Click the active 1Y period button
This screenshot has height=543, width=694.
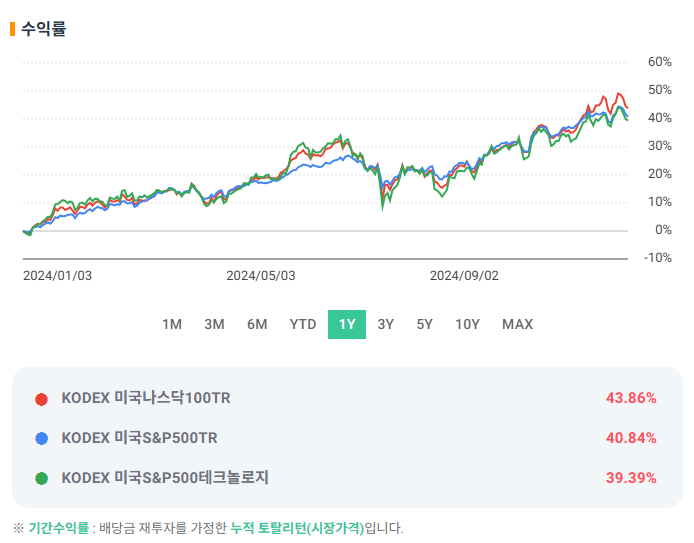[x=347, y=324]
